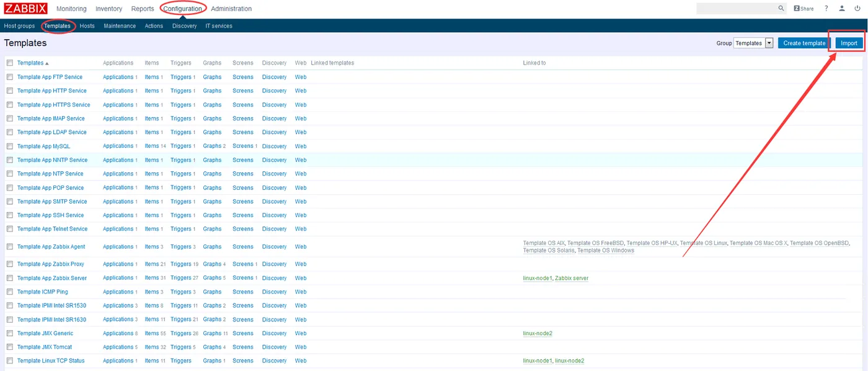868x371 pixels.
Task: Open linux-node1 link in Zabbix Server row
Action: (x=538, y=278)
